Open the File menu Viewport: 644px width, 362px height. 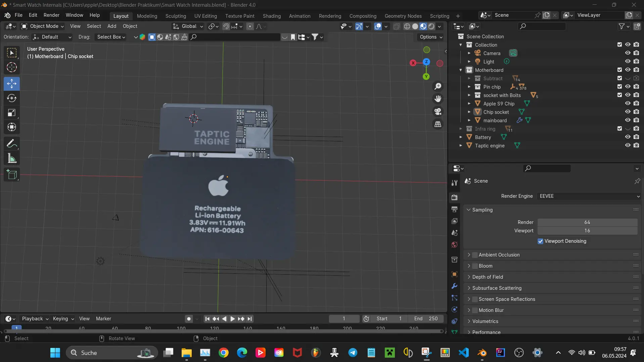18,15
